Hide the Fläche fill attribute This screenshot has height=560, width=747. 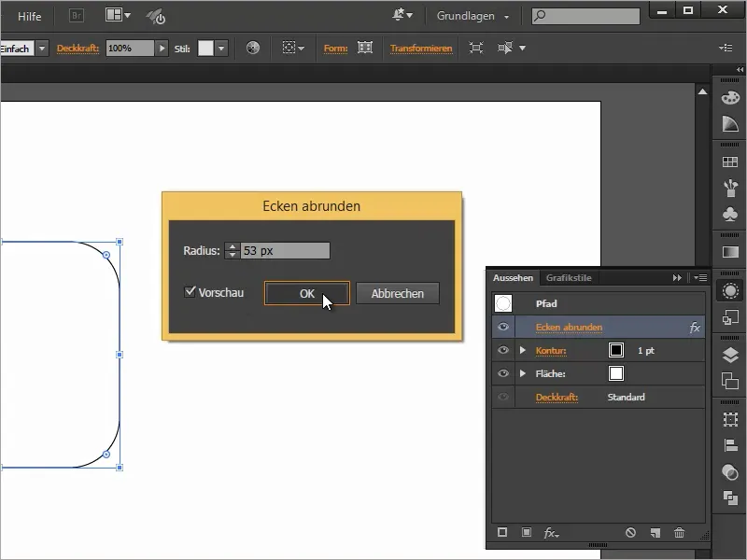pos(502,373)
